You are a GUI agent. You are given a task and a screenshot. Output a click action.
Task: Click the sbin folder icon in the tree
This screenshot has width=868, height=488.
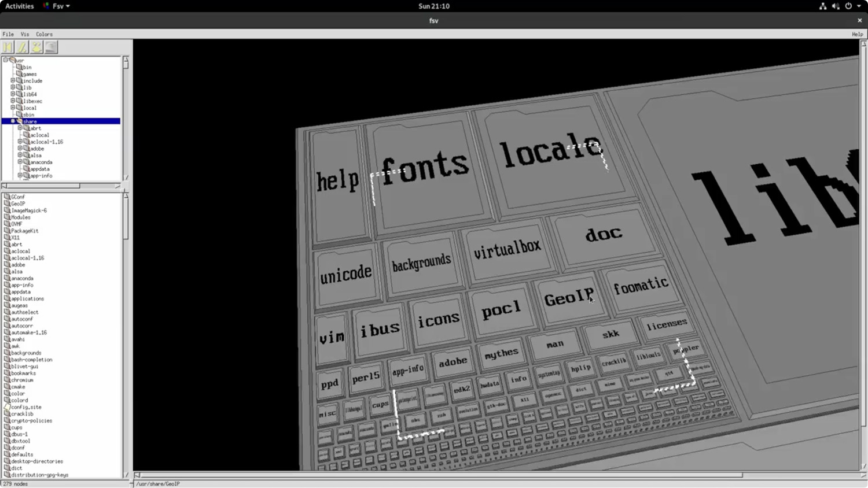tap(19, 114)
